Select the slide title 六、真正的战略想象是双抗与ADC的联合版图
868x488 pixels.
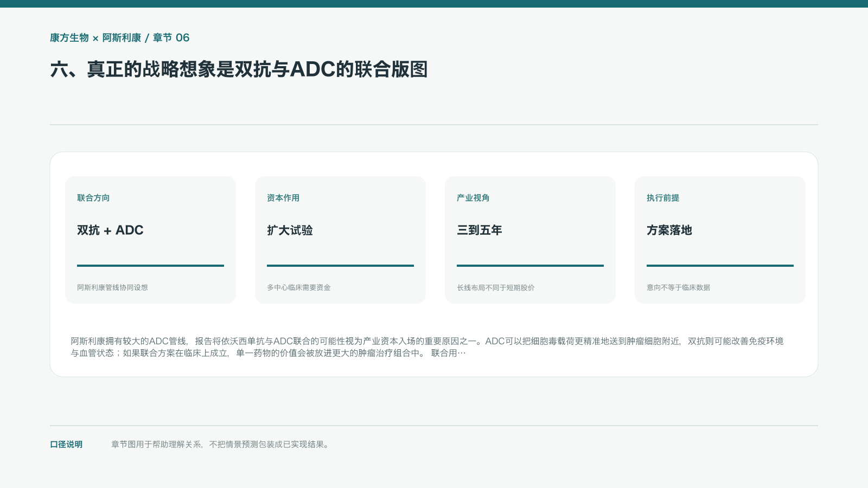239,69
